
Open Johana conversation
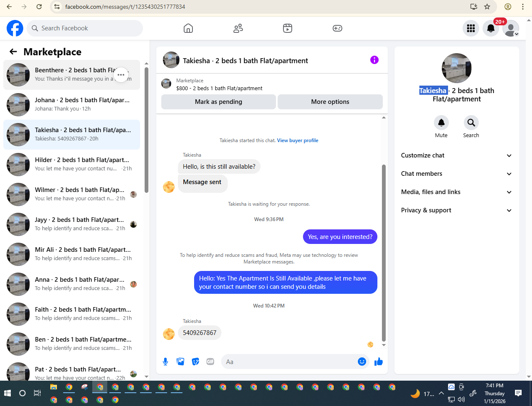(71, 105)
